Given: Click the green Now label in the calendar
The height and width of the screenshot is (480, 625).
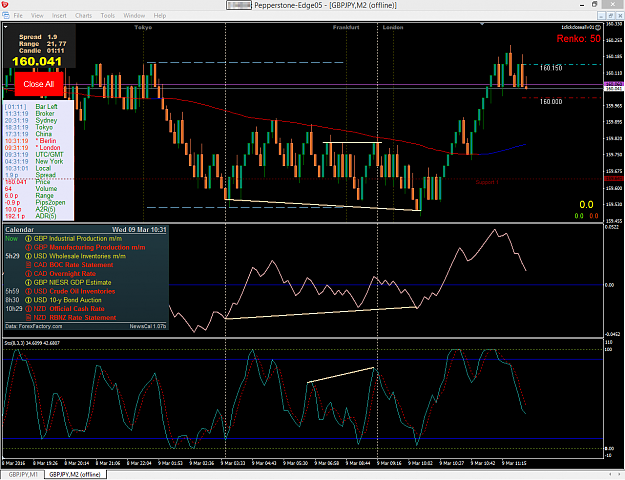Looking at the screenshot, I should click(12, 239).
